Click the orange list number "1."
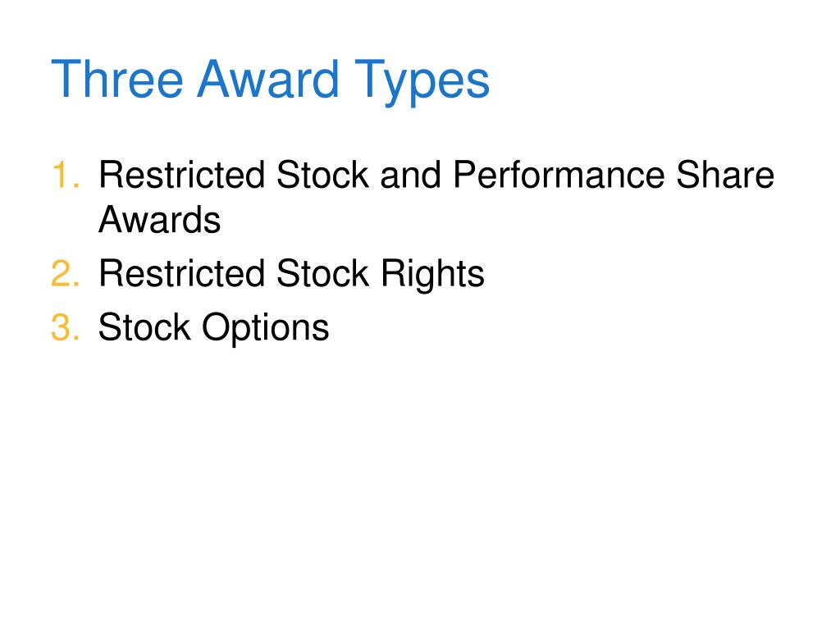840x630 pixels. [66, 175]
